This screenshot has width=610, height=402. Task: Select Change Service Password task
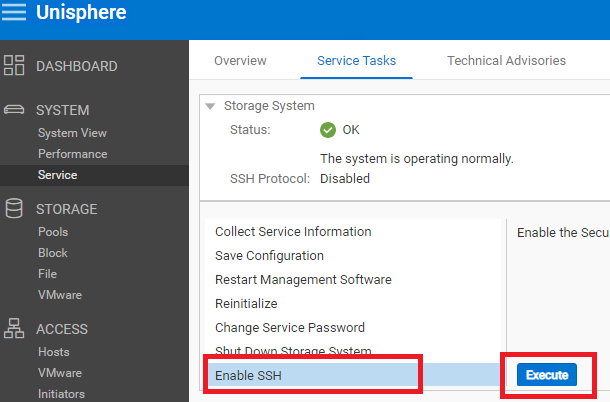tap(289, 327)
